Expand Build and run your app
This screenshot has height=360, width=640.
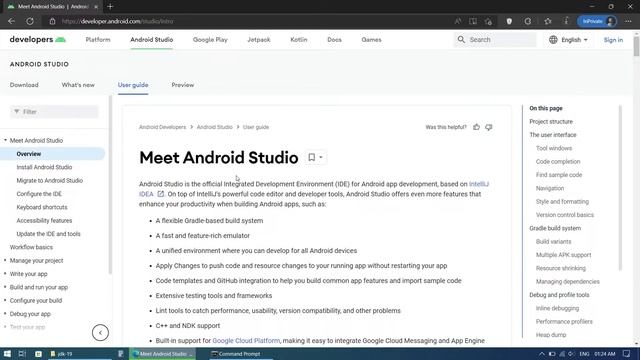[x=5, y=287]
